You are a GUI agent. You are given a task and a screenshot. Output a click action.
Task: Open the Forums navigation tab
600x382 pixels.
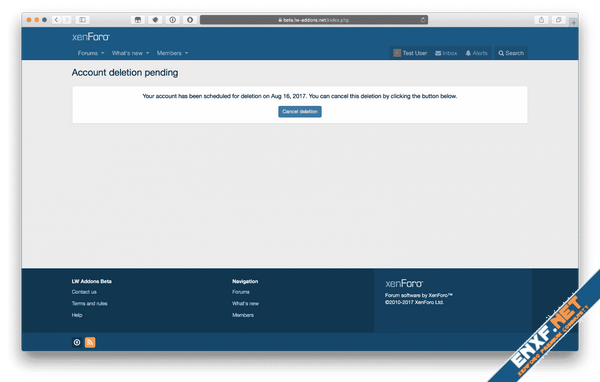(88, 53)
